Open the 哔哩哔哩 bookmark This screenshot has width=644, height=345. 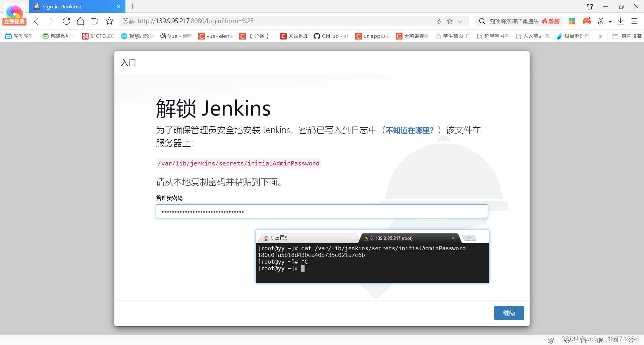point(20,36)
